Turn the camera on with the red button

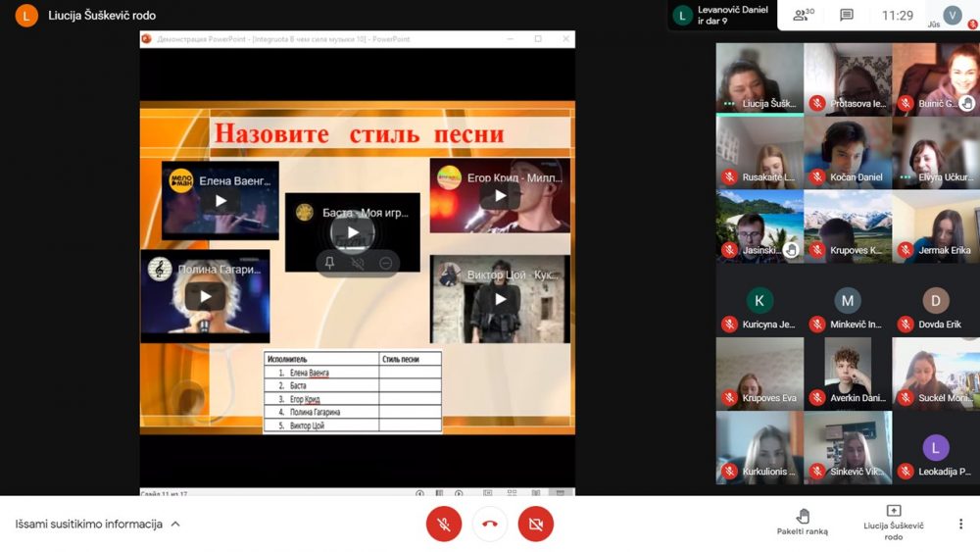coord(536,524)
